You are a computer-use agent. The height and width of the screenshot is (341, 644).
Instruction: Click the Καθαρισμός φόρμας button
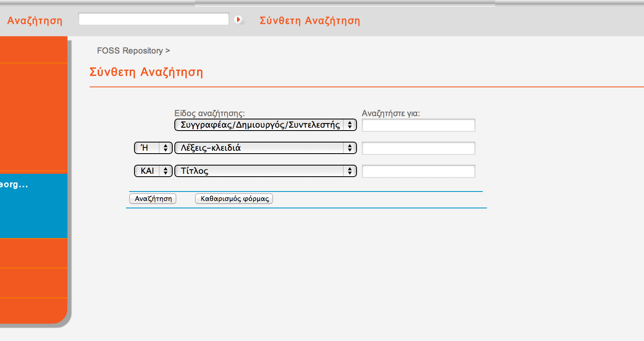[x=234, y=199]
